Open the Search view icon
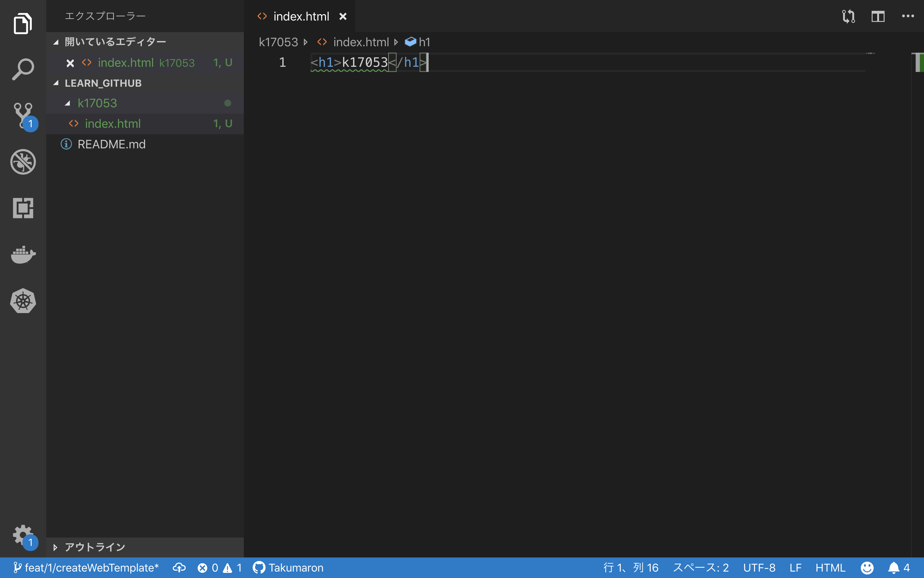924x578 pixels. (x=23, y=69)
